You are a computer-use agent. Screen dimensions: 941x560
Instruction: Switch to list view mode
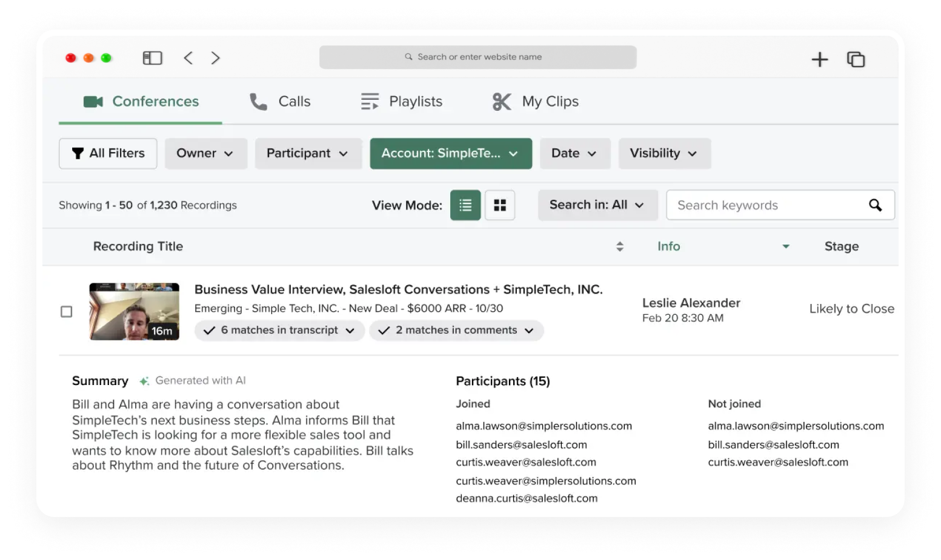pos(465,205)
